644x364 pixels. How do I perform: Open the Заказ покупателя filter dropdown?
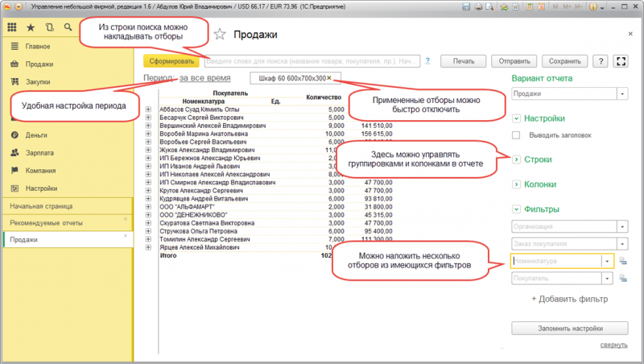[622, 244]
